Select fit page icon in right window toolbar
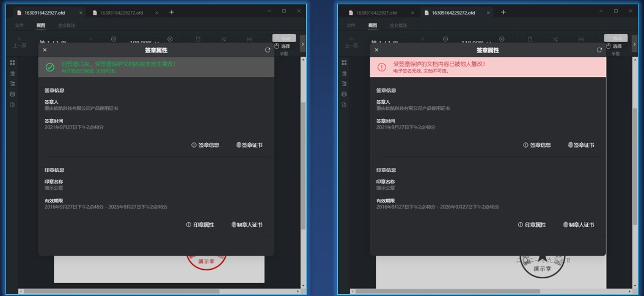The width and height of the screenshot is (644, 296). pyautogui.click(x=555, y=39)
